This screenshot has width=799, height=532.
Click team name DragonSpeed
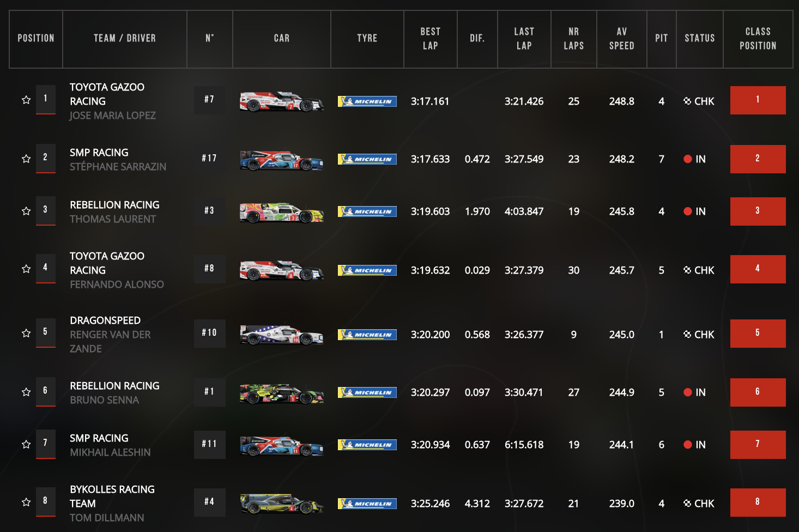(105, 321)
